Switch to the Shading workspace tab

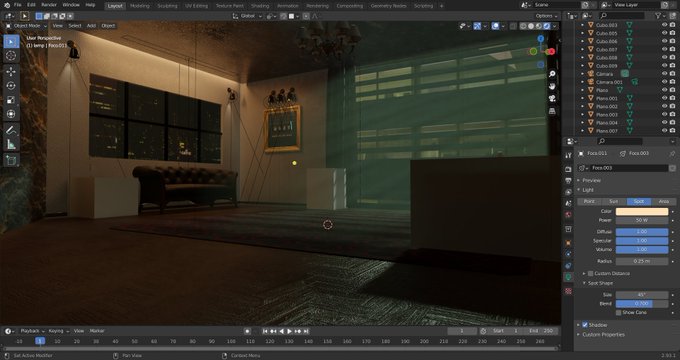coord(260,6)
